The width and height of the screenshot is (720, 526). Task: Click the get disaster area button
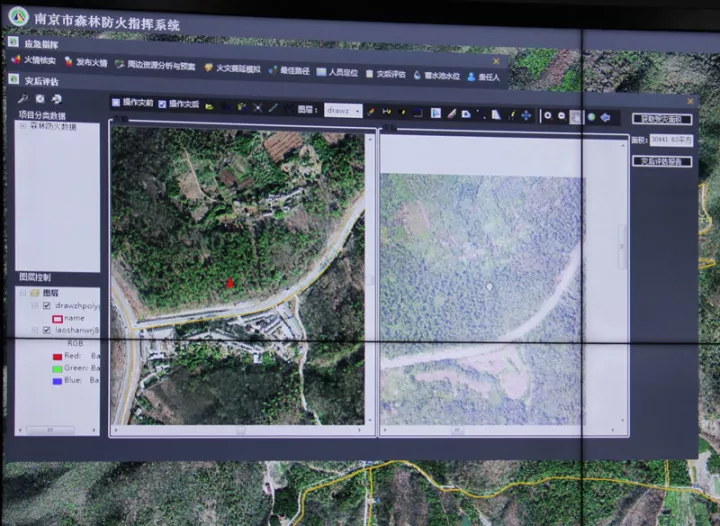point(662,119)
